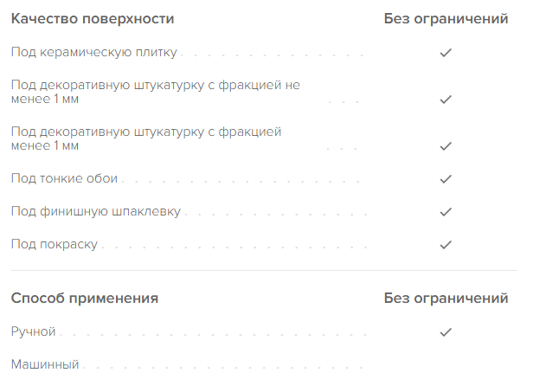Click the checkmark for ceramic tile row
The width and height of the screenshot is (533, 392).
click(x=446, y=53)
